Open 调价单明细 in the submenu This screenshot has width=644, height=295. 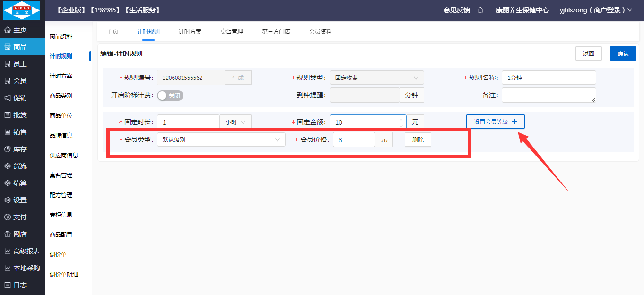click(x=64, y=274)
